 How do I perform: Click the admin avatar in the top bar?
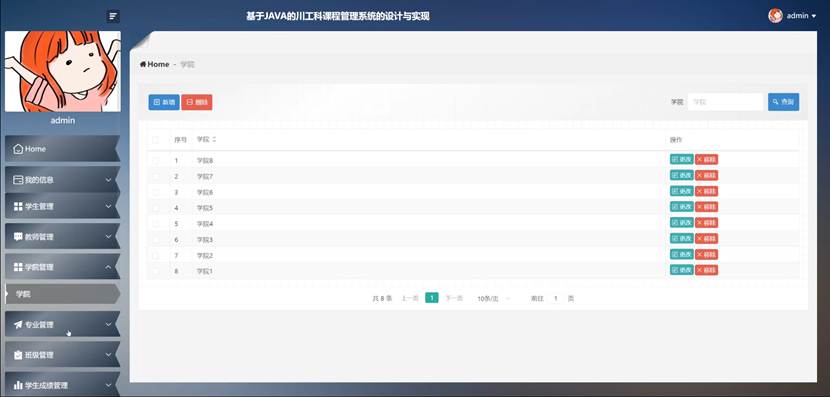click(x=775, y=15)
